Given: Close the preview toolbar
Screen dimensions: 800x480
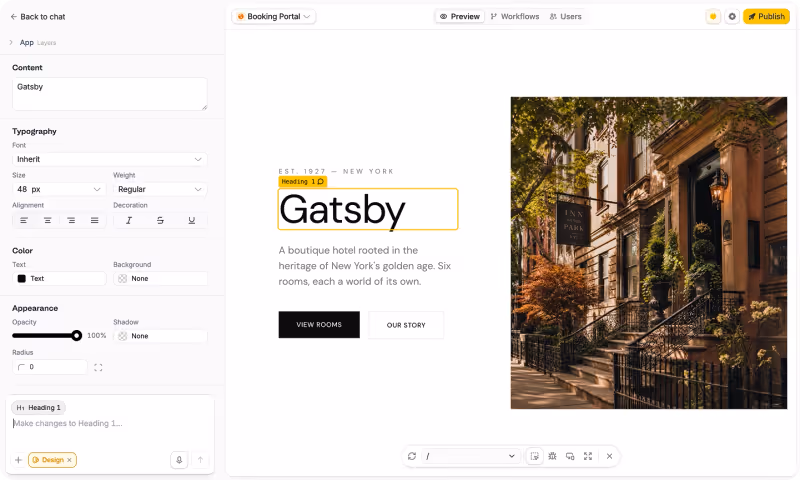Looking at the screenshot, I should pos(609,456).
